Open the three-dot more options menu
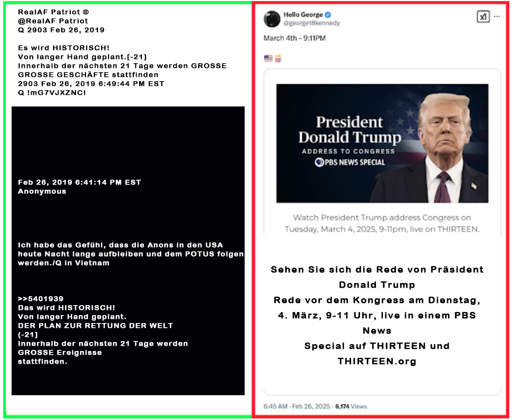Viewport: 513px width, 420px height. [x=497, y=16]
